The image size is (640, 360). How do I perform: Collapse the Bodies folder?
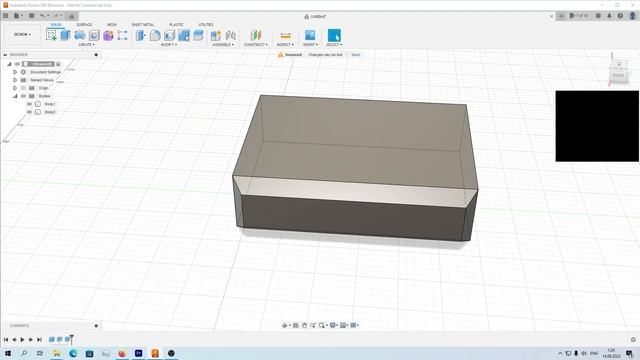click(x=15, y=96)
